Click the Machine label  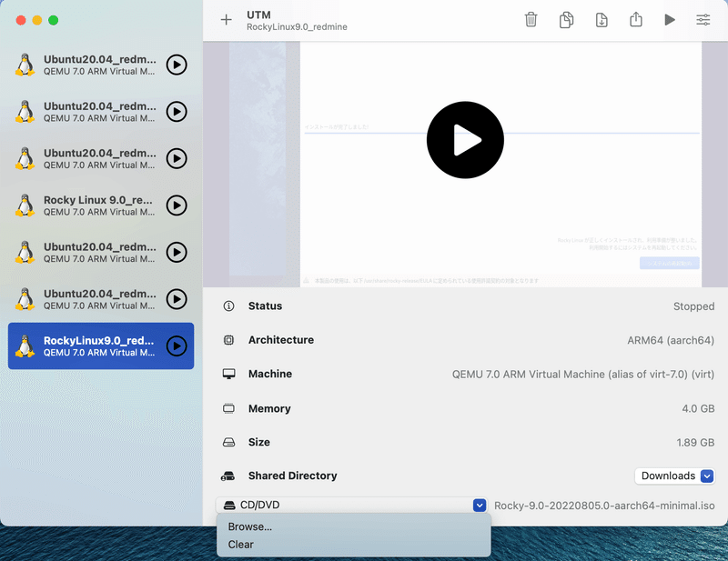click(270, 374)
